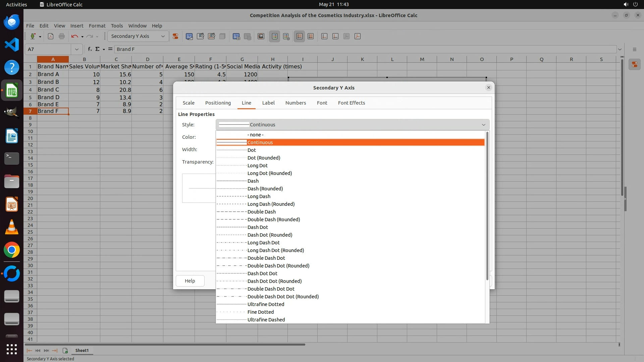The image size is (644, 362).
Task: Click the Undo toolbar icon
Action: 74,36
